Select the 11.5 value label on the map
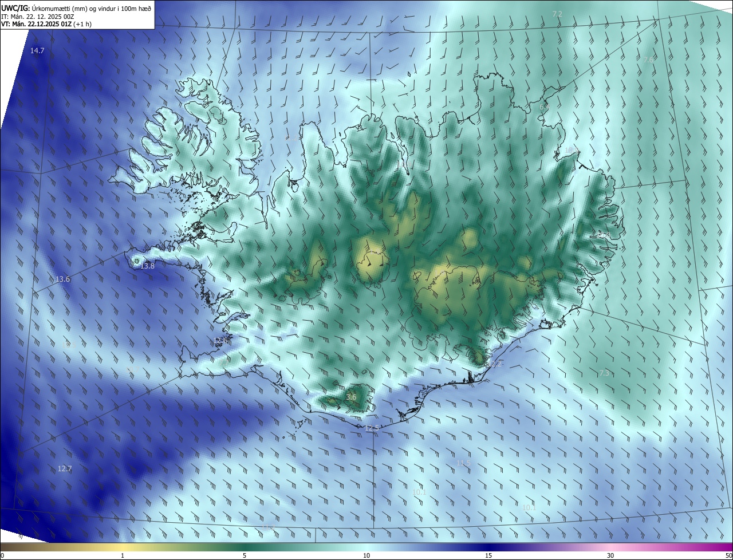 click(x=464, y=463)
